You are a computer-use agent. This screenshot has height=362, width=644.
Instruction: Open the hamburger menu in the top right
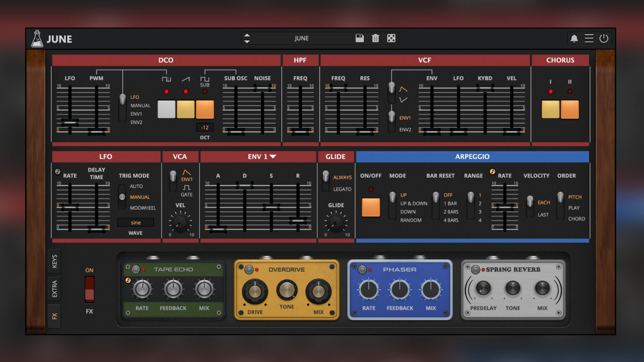coord(589,38)
